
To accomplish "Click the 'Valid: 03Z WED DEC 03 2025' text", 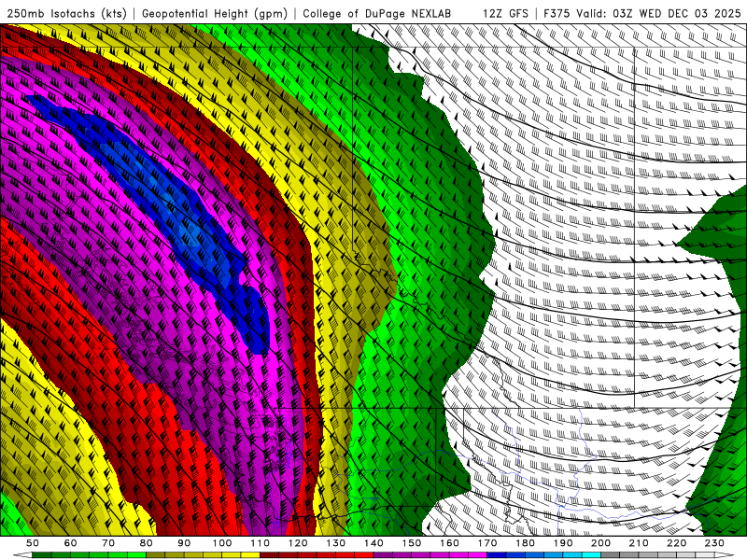I will 658,13.
